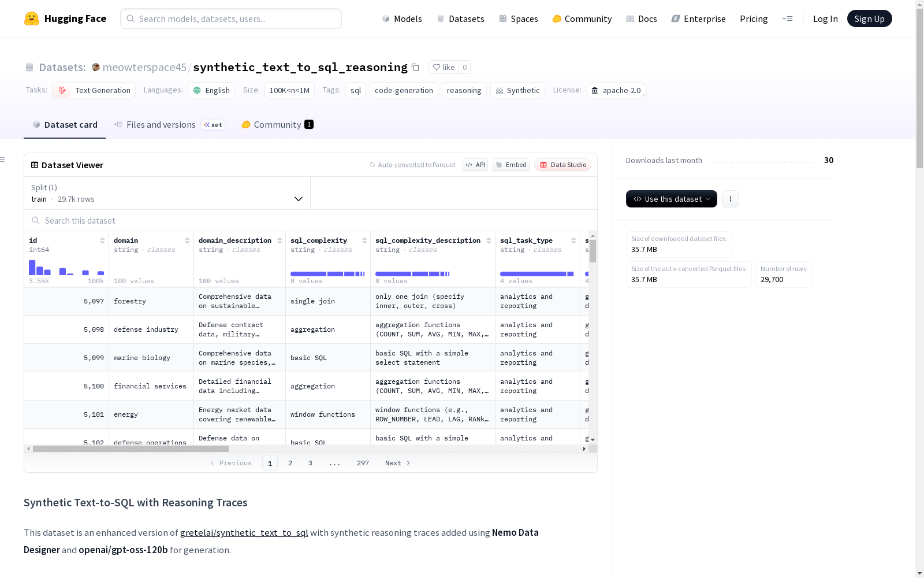Expand the Split train dropdown
924x578 pixels.
click(167, 193)
